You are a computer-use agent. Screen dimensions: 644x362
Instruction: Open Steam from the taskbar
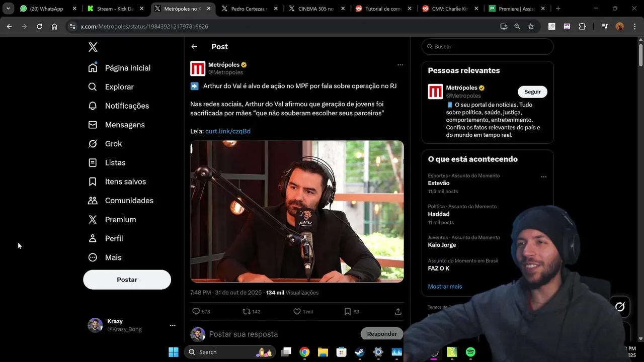tap(360, 352)
